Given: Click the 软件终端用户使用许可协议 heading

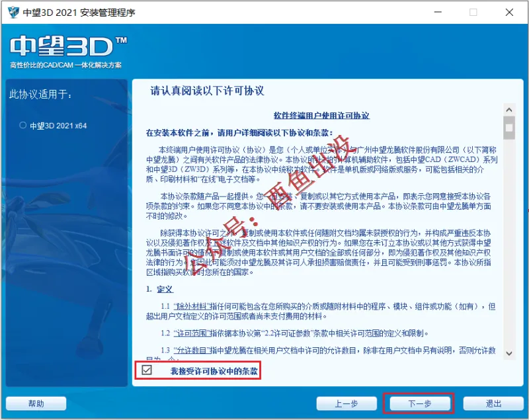Looking at the screenshot, I should (x=321, y=115).
